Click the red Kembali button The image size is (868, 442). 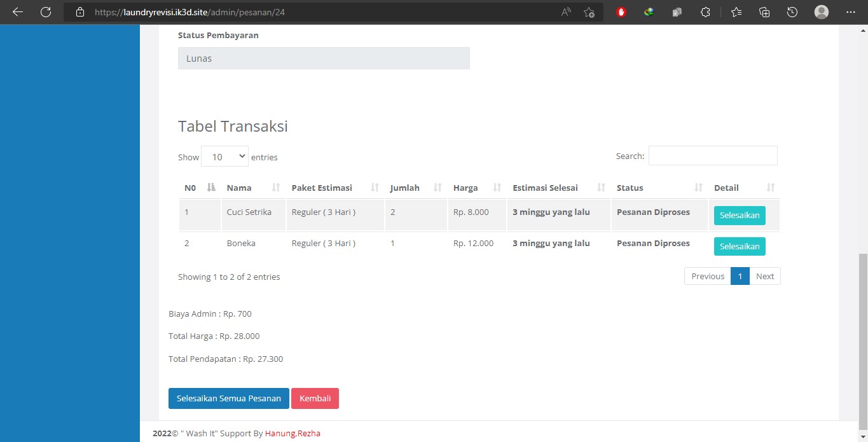point(315,398)
